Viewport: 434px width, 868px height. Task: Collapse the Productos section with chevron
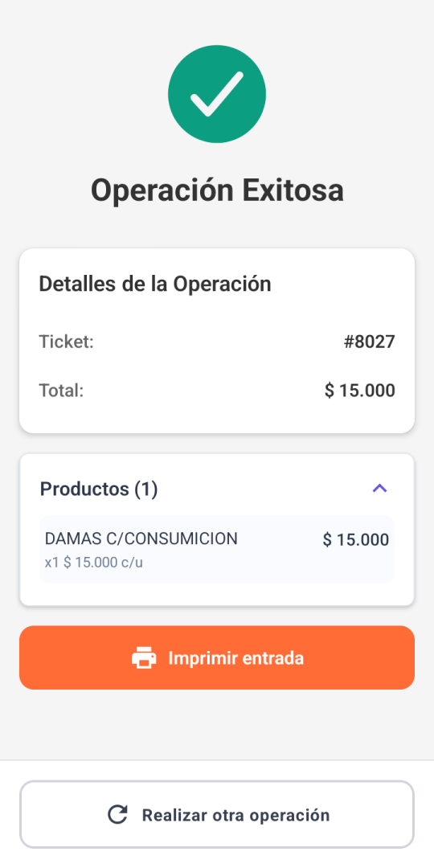(379, 489)
